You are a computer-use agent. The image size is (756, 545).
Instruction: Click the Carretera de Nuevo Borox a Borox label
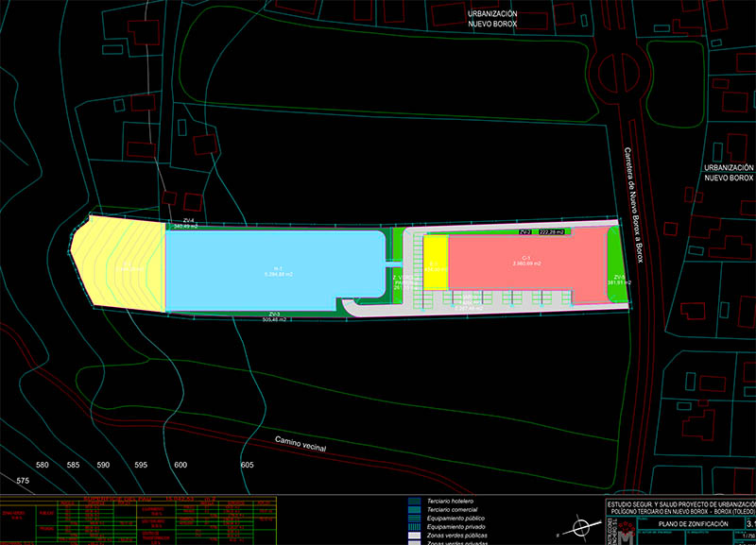tap(634, 205)
